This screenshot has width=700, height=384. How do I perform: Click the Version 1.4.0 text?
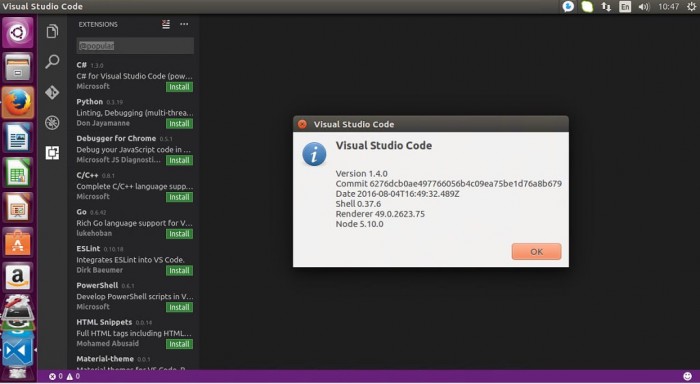tap(362, 174)
